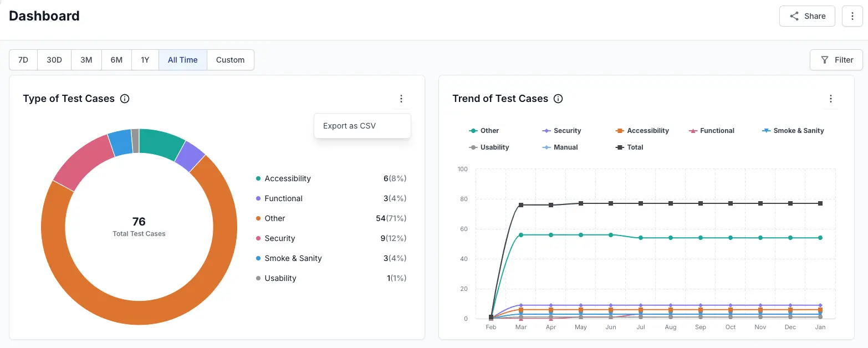Viewport: 868px width, 348px height.
Task: Click the info icon beside Type of Test Cases
Action: [x=125, y=99]
